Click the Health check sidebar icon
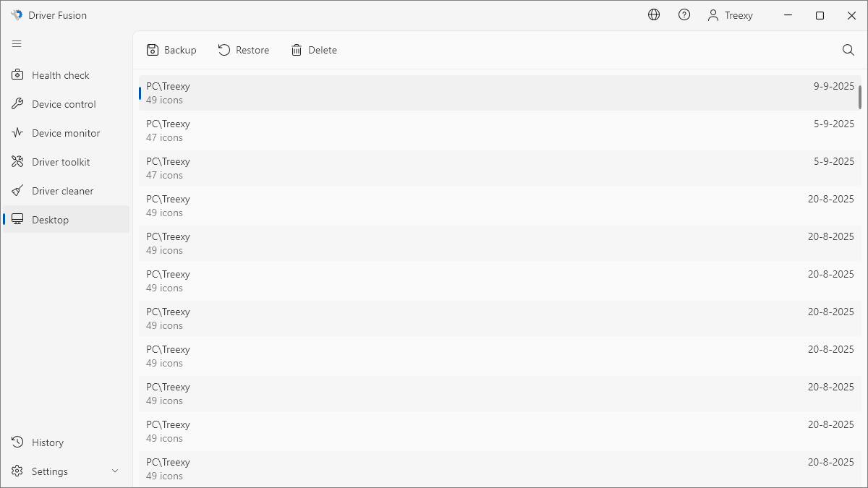Viewport: 868px width, 488px height. (x=18, y=75)
